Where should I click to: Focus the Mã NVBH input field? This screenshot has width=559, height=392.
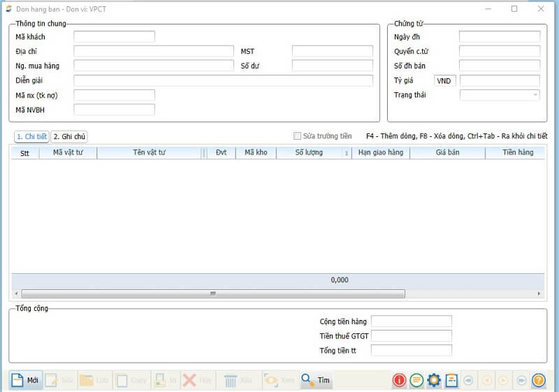114,110
